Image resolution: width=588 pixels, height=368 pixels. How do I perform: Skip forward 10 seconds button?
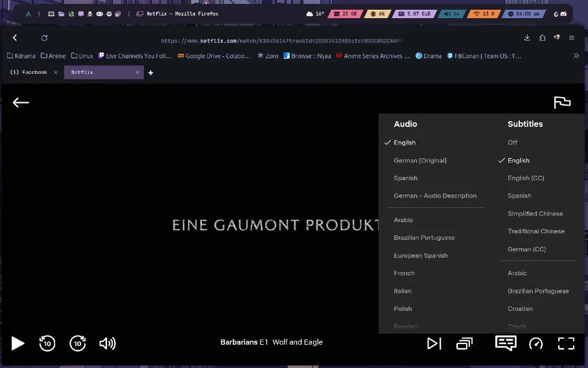(78, 343)
